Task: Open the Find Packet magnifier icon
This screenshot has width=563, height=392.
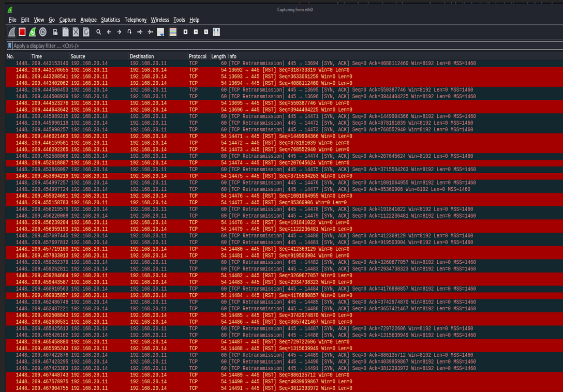Action: pos(98,32)
